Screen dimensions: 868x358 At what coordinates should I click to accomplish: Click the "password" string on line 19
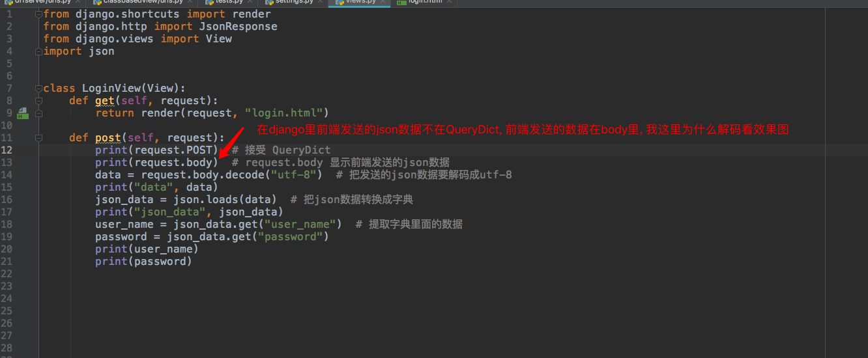(x=290, y=236)
